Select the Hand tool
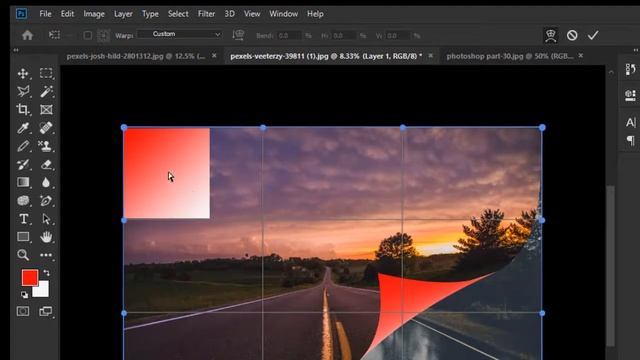This screenshot has width=640, height=360. click(46, 237)
